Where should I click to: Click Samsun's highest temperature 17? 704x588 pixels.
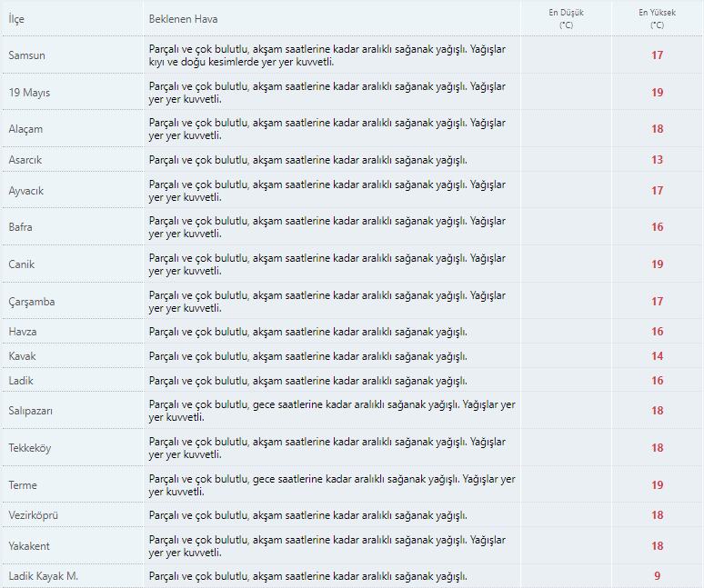click(658, 55)
